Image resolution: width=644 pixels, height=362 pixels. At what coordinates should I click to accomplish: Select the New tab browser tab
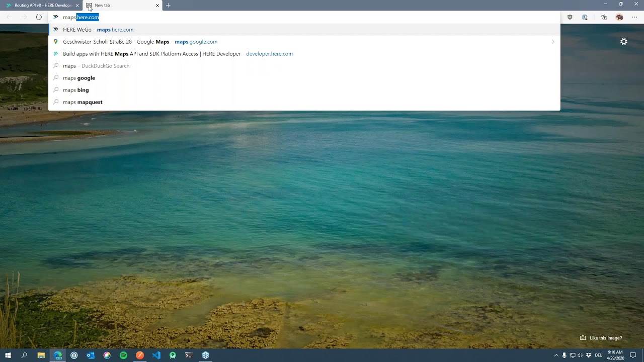122,6
